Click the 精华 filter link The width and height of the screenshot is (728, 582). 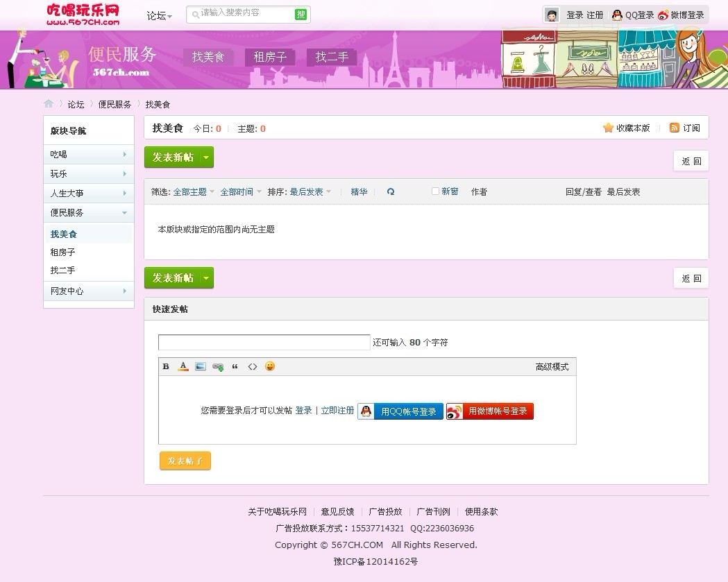(359, 191)
